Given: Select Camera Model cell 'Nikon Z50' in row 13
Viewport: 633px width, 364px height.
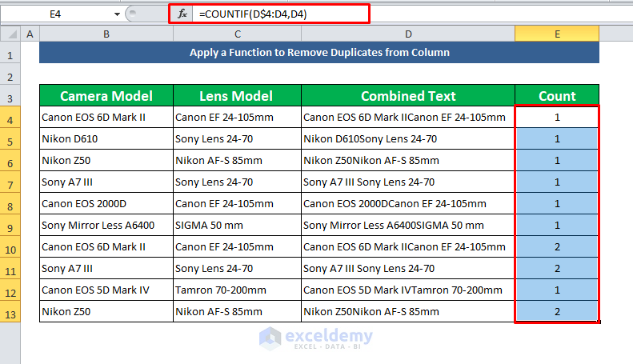Looking at the screenshot, I should [106, 311].
